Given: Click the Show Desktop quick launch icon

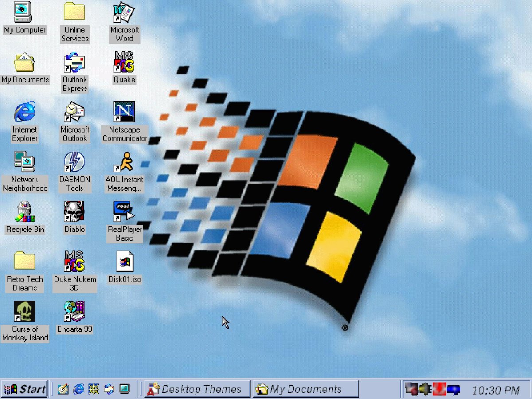Looking at the screenshot, I should point(63,389).
